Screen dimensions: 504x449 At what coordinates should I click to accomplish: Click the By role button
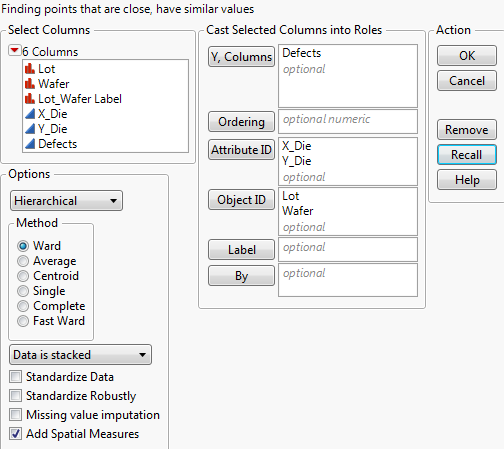click(x=241, y=276)
